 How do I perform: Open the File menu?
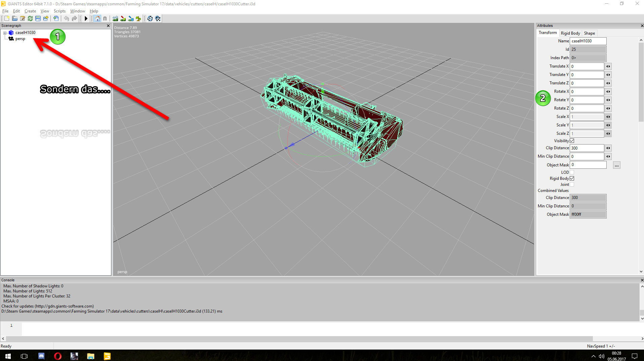(5, 11)
